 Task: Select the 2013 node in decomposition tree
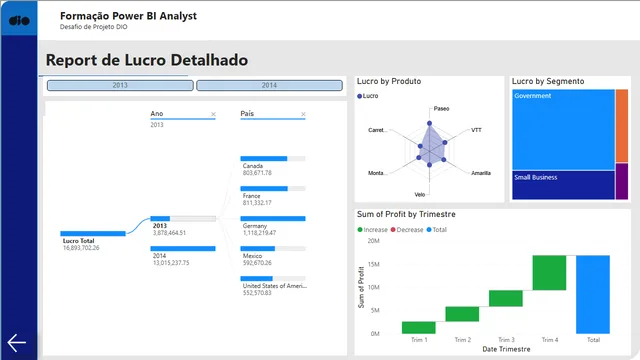tap(183, 219)
